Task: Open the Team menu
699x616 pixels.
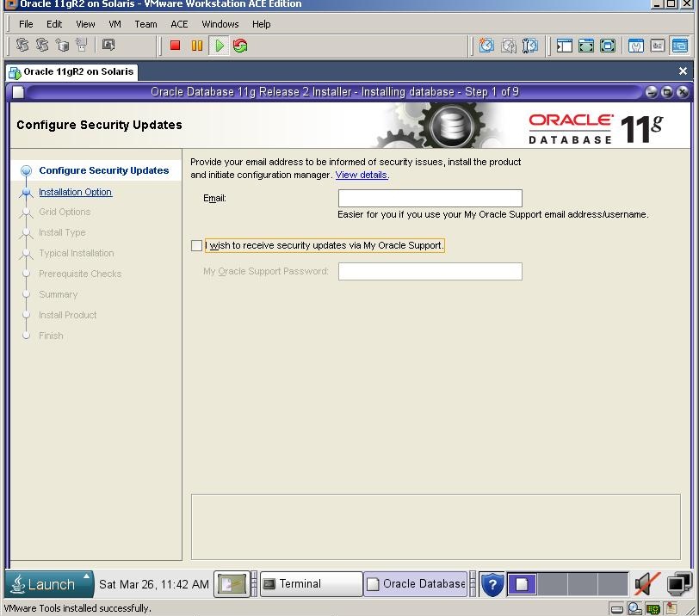Action: 145,24
